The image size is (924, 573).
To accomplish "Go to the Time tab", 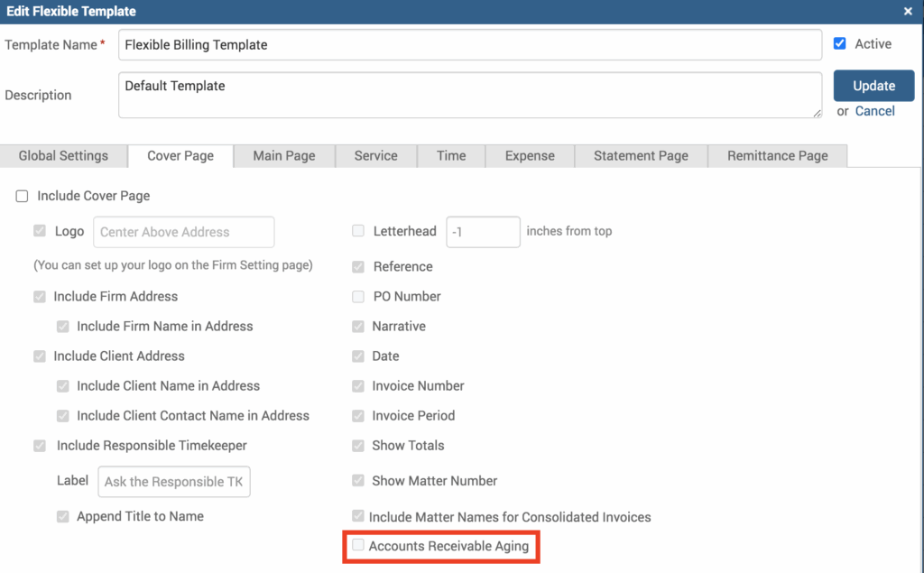I will (451, 155).
